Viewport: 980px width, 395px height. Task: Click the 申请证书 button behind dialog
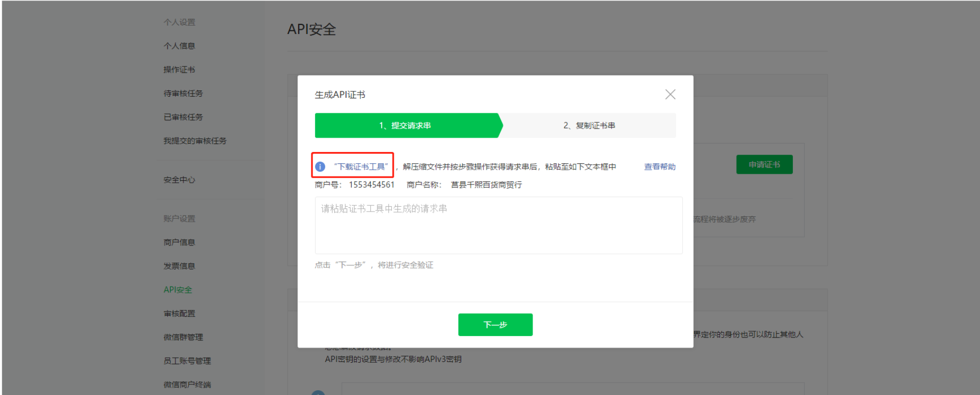pos(764,164)
